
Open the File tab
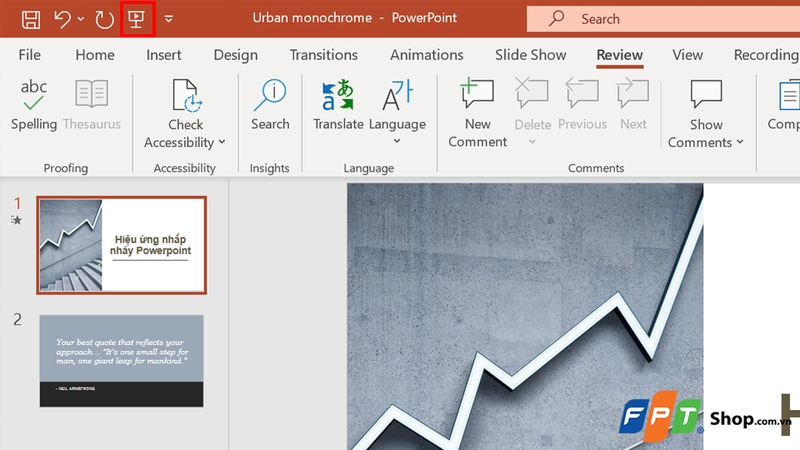(x=29, y=55)
